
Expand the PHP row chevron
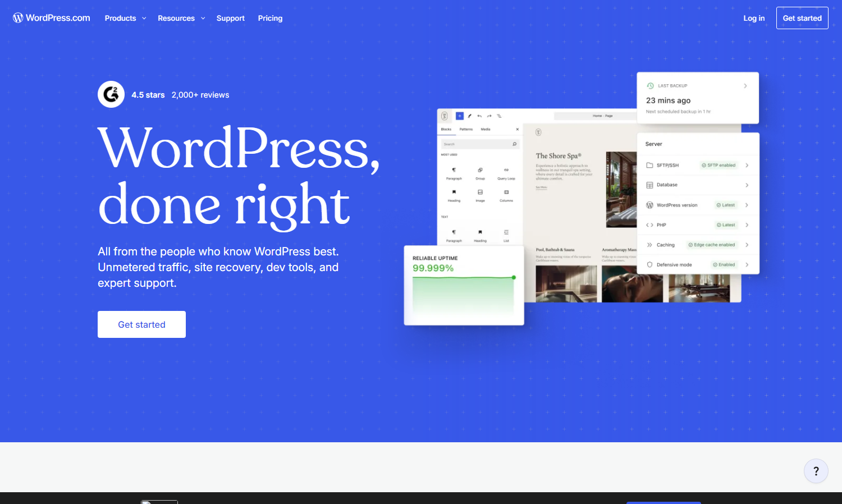747,225
